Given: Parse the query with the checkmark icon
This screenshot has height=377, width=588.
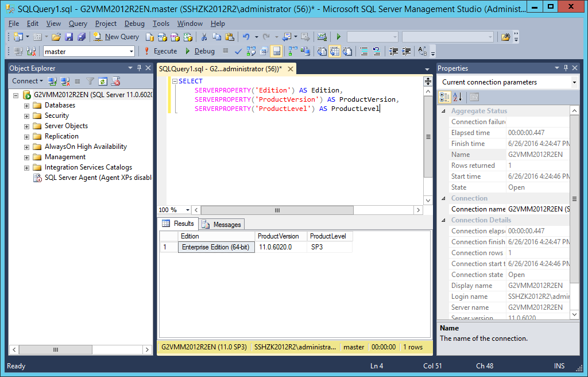Looking at the screenshot, I should [x=239, y=51].
